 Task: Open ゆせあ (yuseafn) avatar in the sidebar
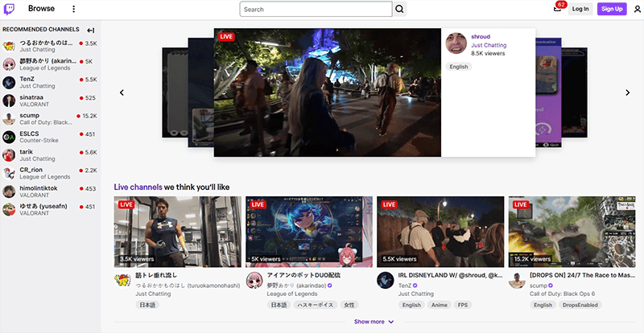(9, 209)
